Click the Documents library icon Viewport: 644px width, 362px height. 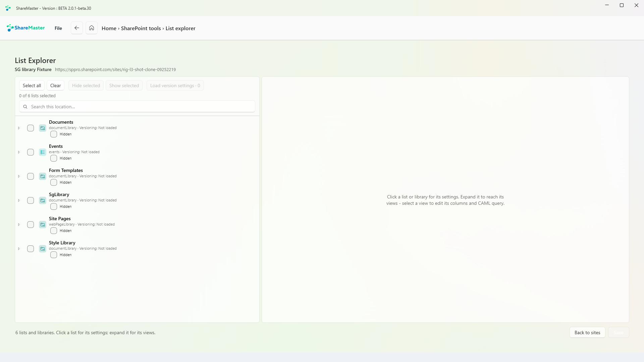43,128
